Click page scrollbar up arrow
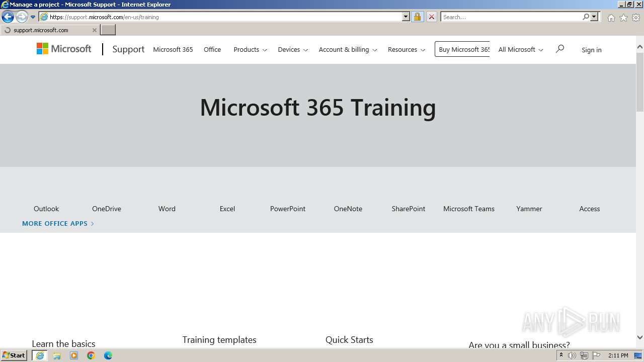 (x=640, y=47)
